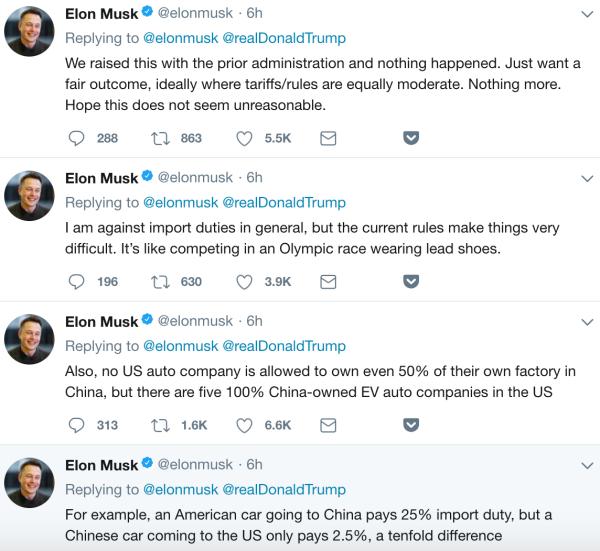Expand options chevron on 'American car' tweet
The height and width of the screenshot is (551, 600).
[x=587, y=465]
